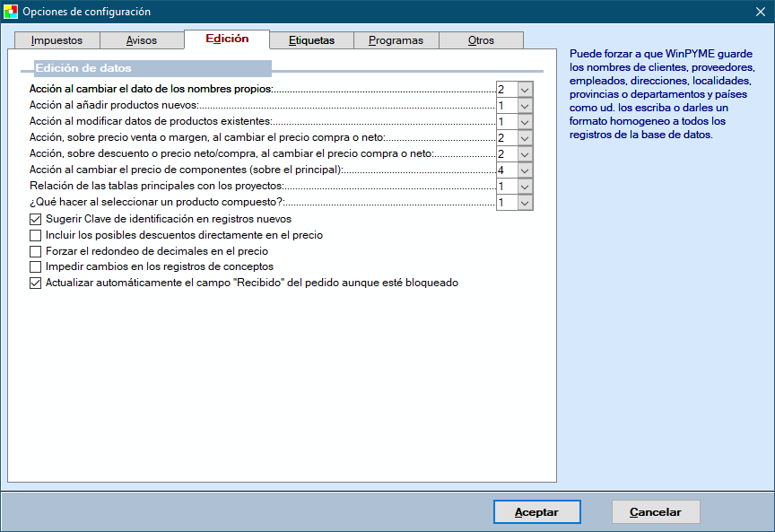The image size is (775, 532).
Task: Go to the Programas tab
Action: [x=396, y=40]
